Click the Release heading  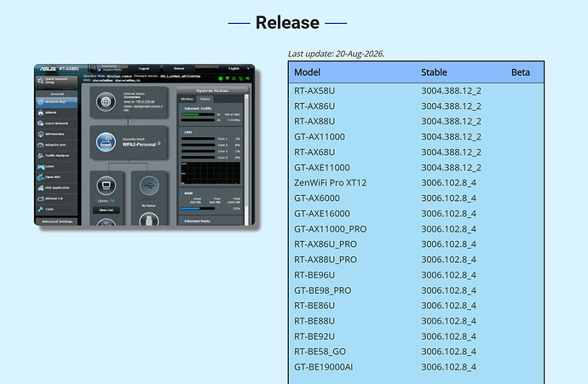(287, 22)
